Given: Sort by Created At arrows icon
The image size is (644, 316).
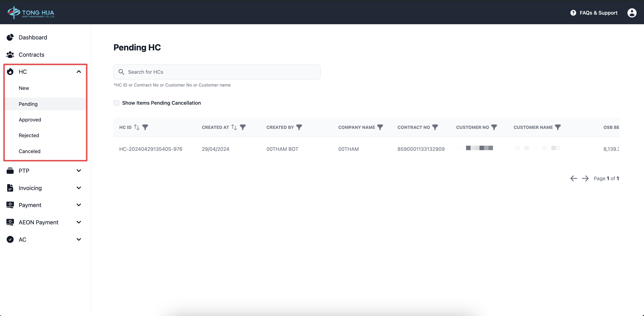Looking at the screenshot, I should (x=234, y=127).
